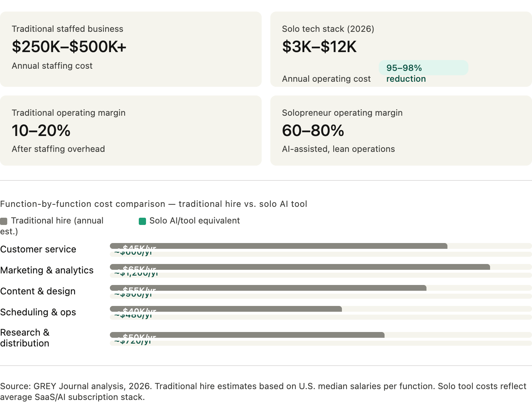The image size is (532, 413).
Task: Click the Scheduling & ops gray bar
Action: click(226, 309)
